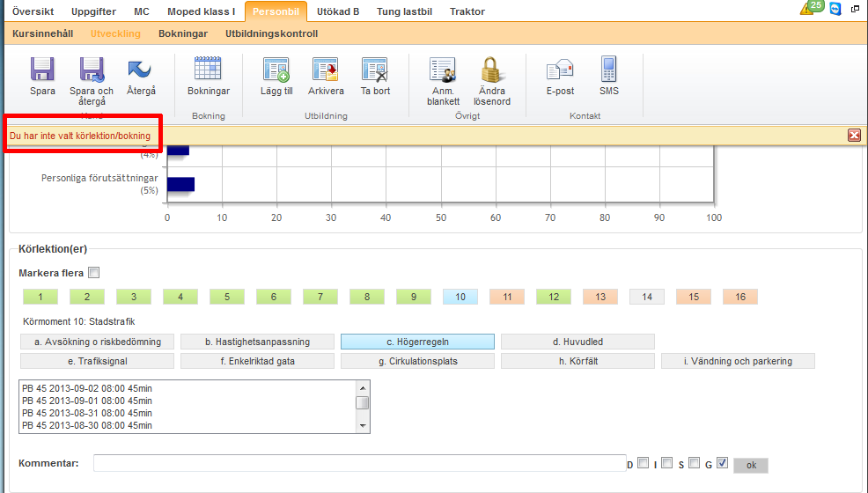
Task: Open the Moped klass I tab
Action: (201, 11)
